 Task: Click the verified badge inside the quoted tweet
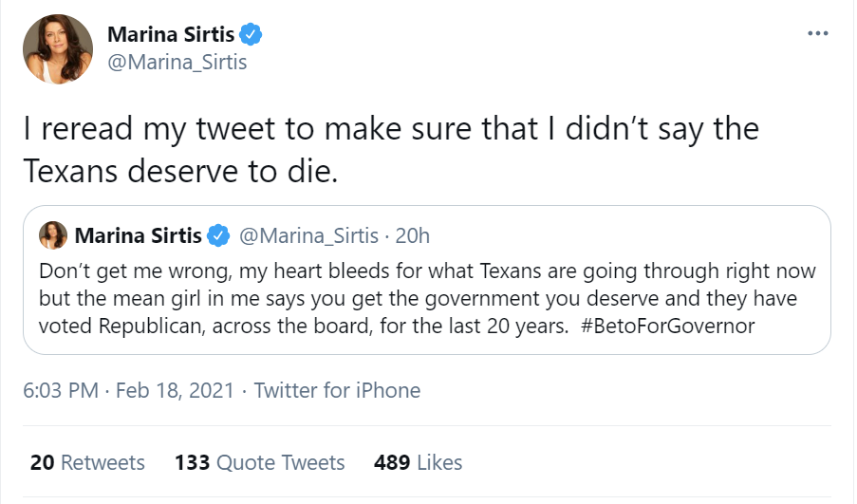218,235
